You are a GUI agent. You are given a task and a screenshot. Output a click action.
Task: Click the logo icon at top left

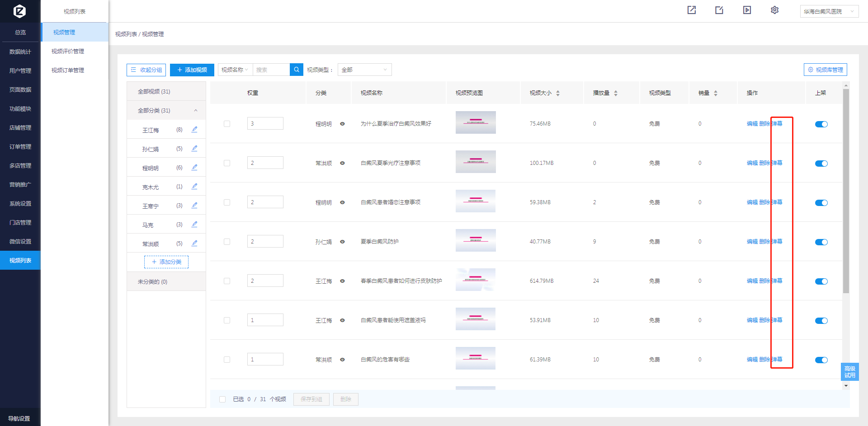(x=19, y=11)
